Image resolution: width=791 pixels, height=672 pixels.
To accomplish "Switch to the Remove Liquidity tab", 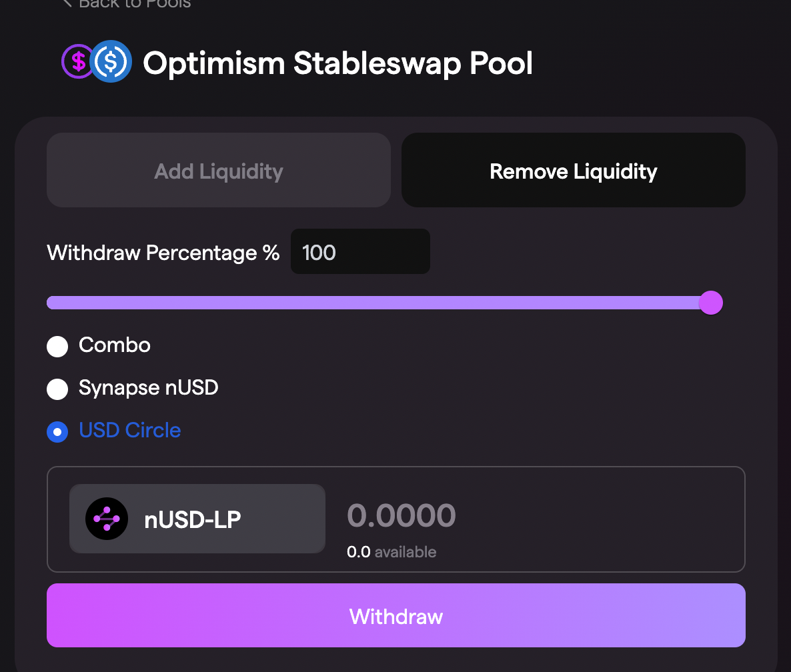I will (574, 170).
